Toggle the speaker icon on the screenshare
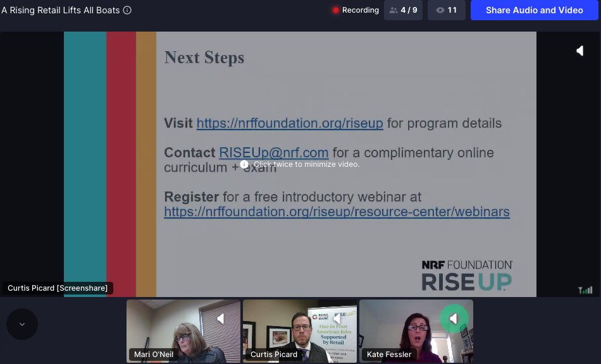 click(x=580, y=51)
